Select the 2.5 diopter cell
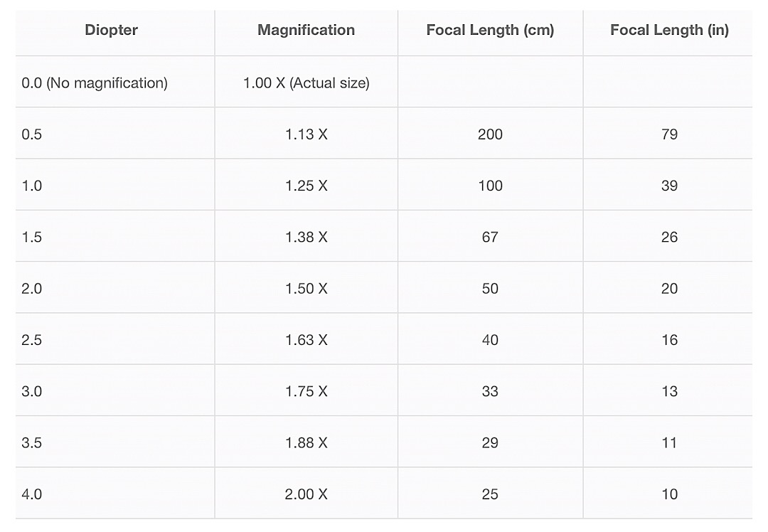 pyautogui.click(x=32, y=340)
